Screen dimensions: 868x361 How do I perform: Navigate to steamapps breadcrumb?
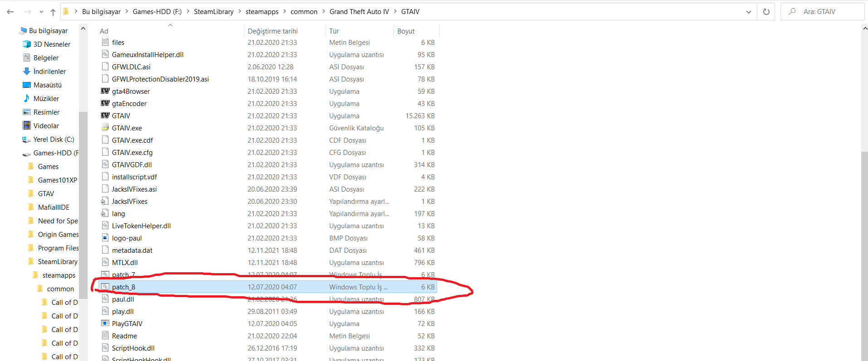(x=262, y=12)
